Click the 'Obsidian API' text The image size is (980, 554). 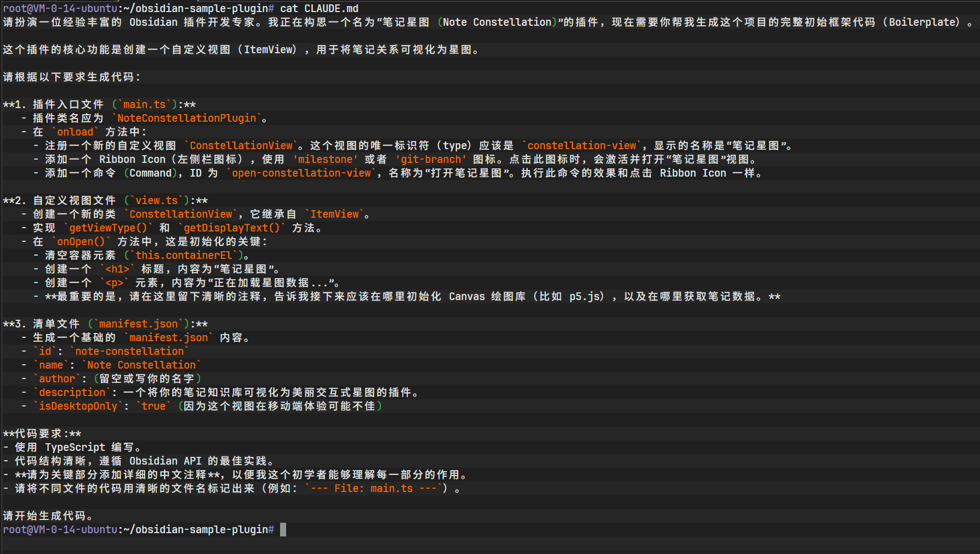[166, 461]
